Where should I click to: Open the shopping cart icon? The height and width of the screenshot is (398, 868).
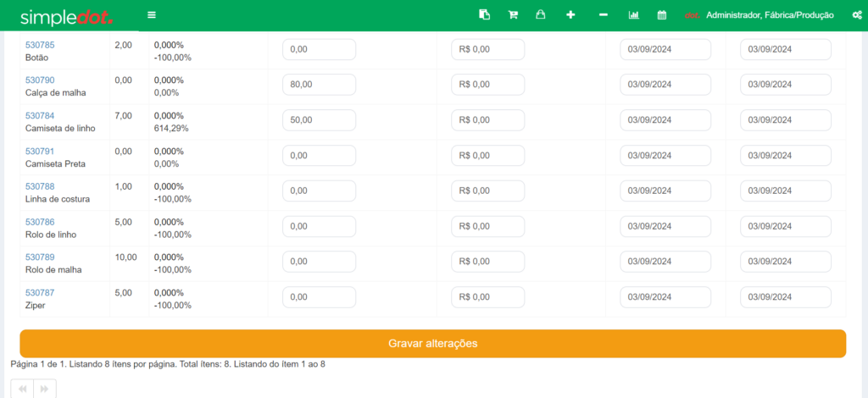tap(513, 14)
